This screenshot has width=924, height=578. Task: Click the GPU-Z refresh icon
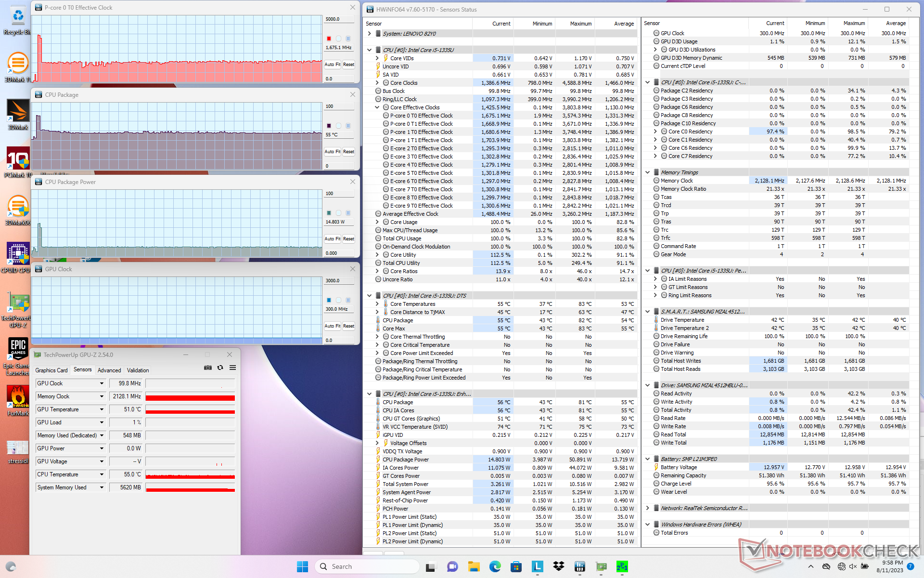pyautogui.click(x=220, y=368)
